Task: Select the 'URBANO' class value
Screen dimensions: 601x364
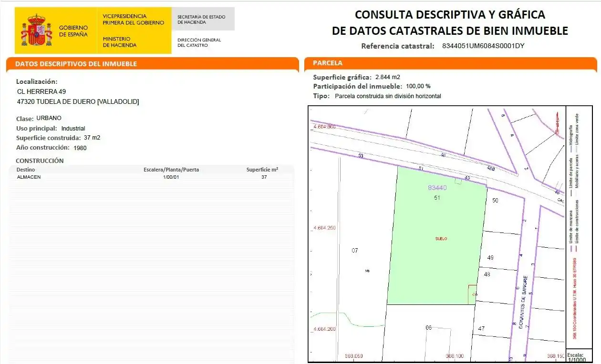Action: (49, 118)
